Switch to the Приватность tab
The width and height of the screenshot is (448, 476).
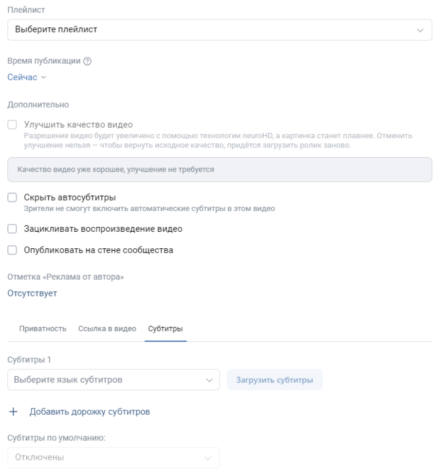[x=42, y=328]
